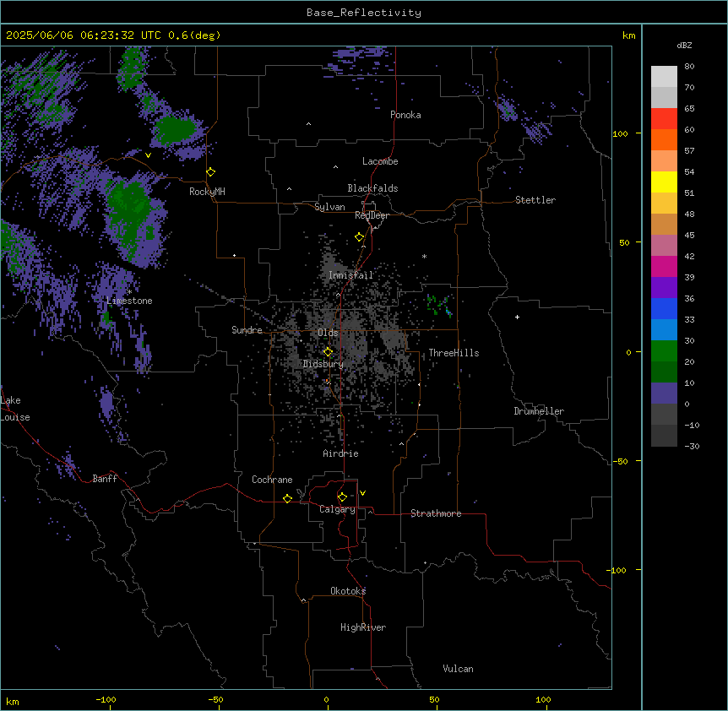Click the Didsbury city label
Image resolution: width=728 pixels, height=711 pixels.
point(323,364)
